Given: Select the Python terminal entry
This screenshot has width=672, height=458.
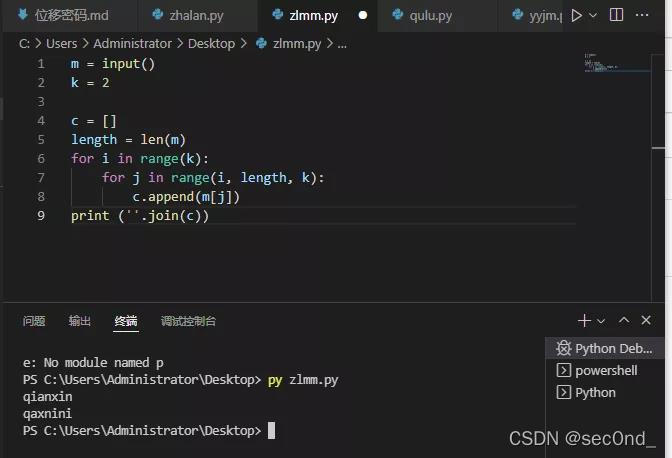Looking at the screenshot, I should pyautogui.click(x=605, y=392).
